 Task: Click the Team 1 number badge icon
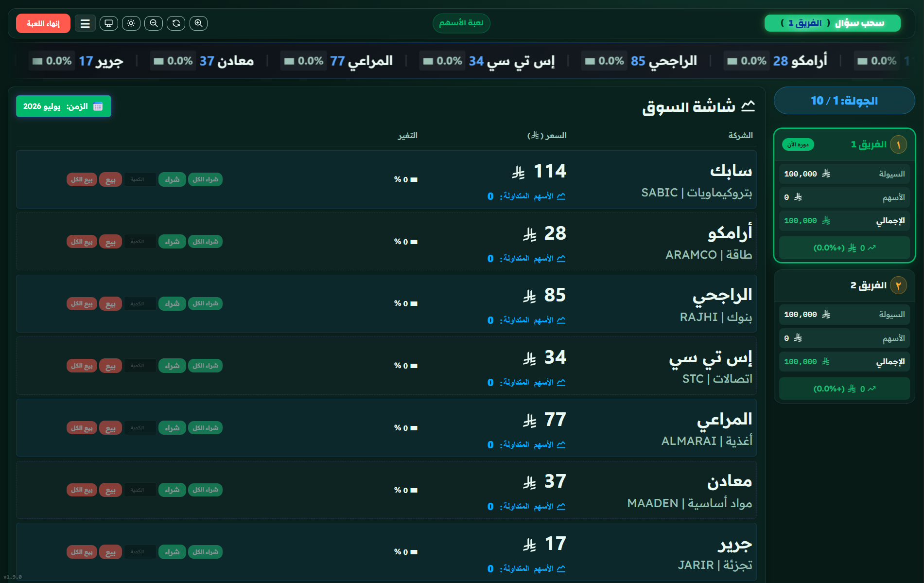click(898, 144)
